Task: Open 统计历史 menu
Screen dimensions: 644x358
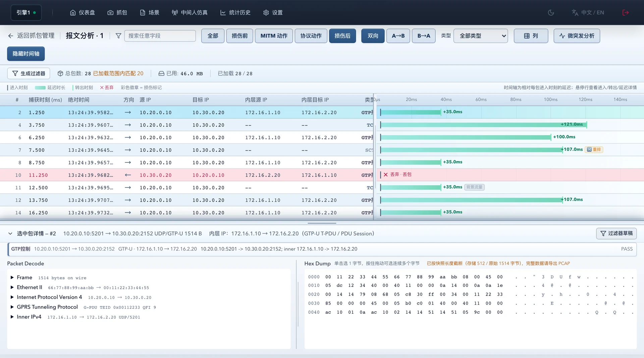Action: click(x=235, y=12)
